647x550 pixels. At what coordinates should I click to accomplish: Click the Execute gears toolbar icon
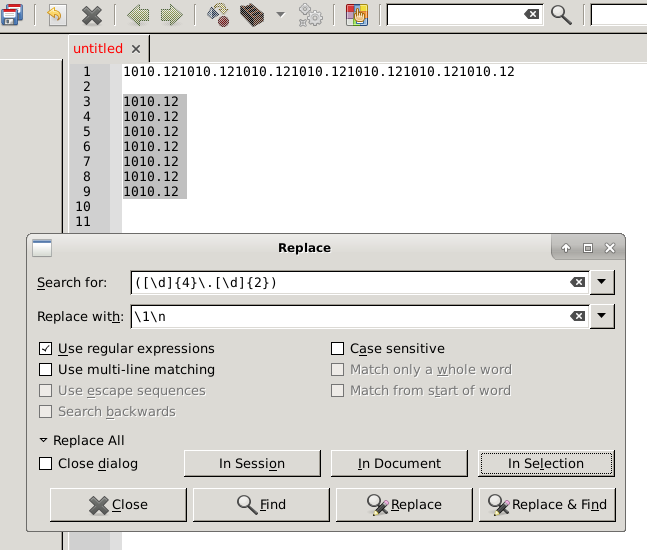point(310,15)
